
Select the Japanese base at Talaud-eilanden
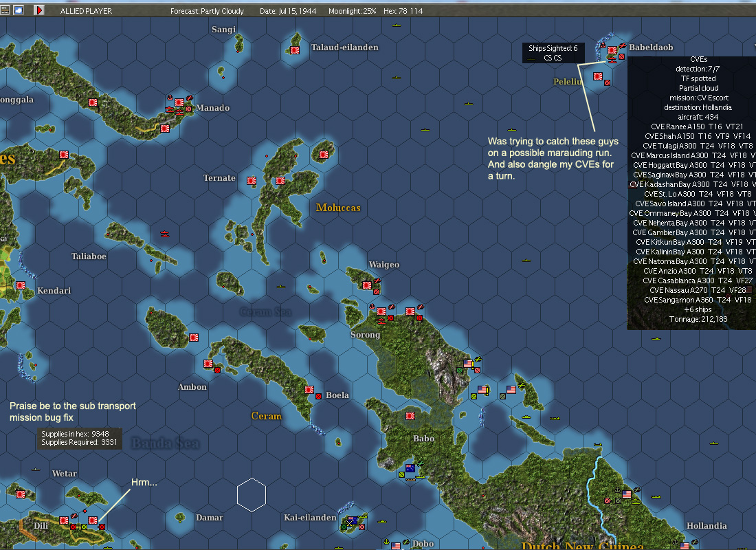coord(295,50)
